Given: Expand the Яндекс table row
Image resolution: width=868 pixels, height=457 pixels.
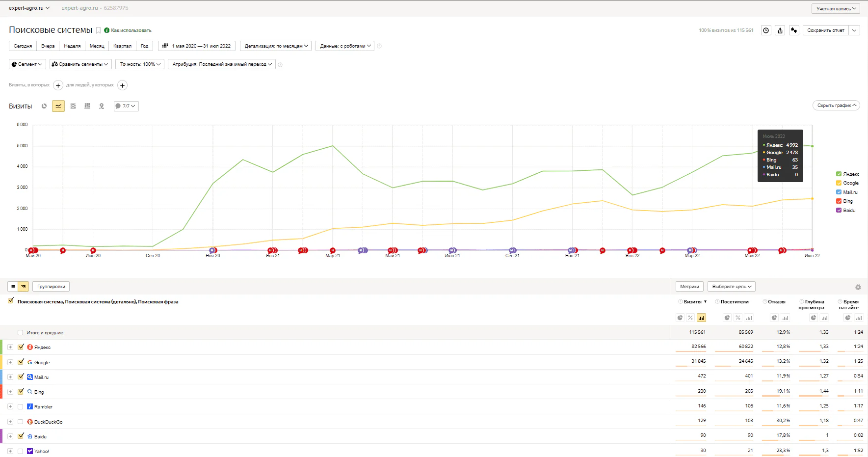Looking at the screenshot, I should click(x=10, y=347).
